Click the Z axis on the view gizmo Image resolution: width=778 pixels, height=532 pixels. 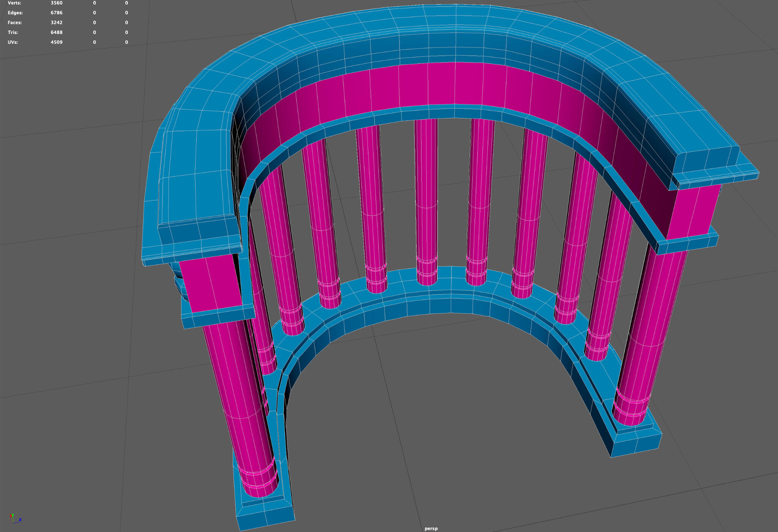click(x=20, y=520)
